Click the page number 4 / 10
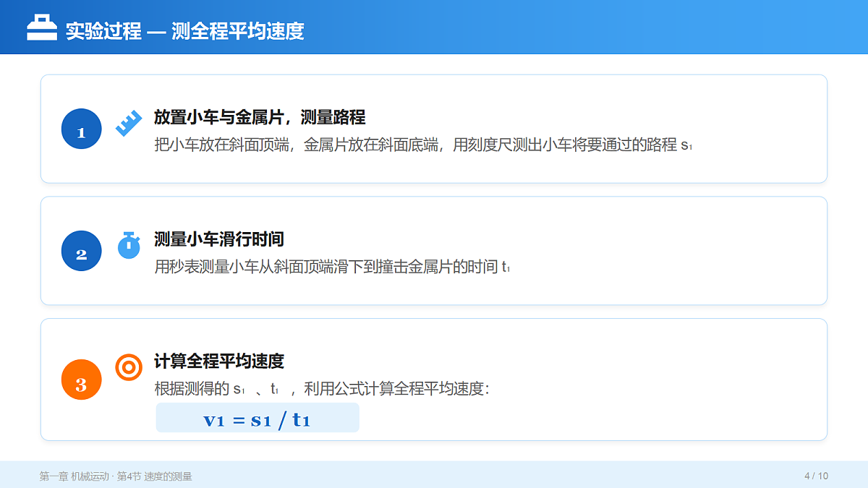868x488 pixels. [816, 476]
